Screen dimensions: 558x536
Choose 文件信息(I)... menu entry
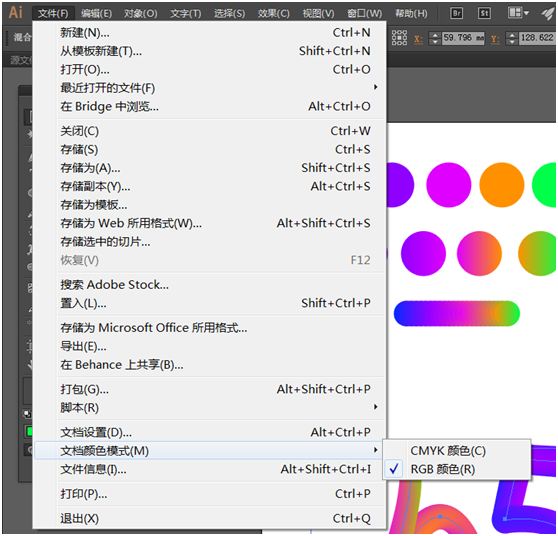(210, 469)
